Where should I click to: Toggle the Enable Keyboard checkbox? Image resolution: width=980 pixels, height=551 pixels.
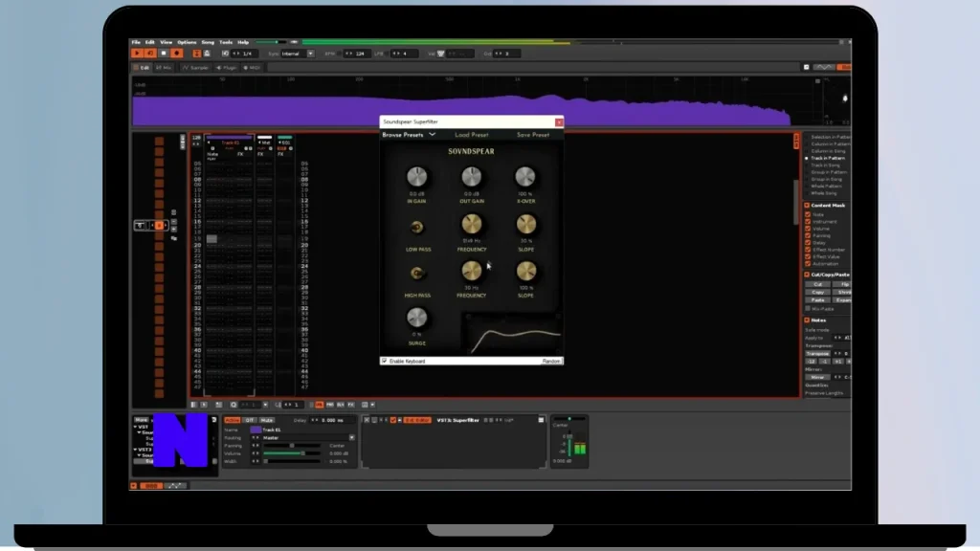[385, 361]
